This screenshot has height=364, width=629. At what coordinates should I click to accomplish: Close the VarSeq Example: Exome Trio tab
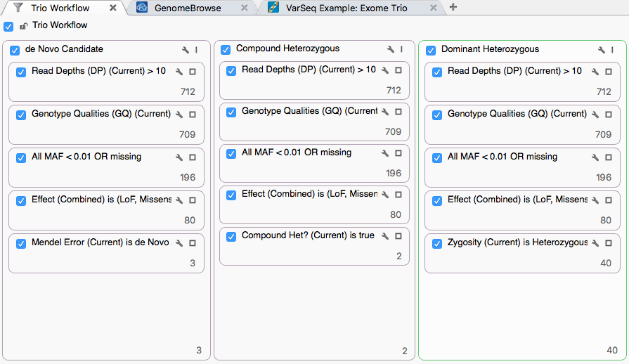click(x=433, y=8)
